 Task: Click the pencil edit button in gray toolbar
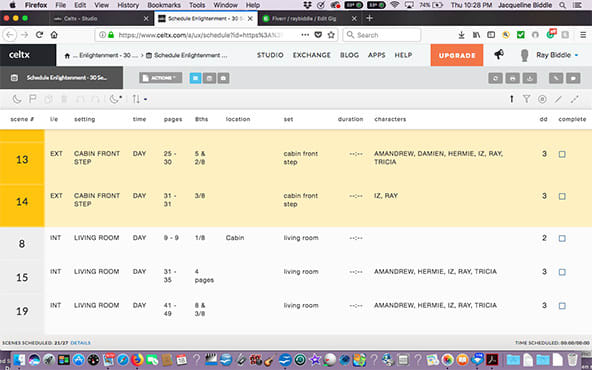pyautogui.click(x=556, y=78)
